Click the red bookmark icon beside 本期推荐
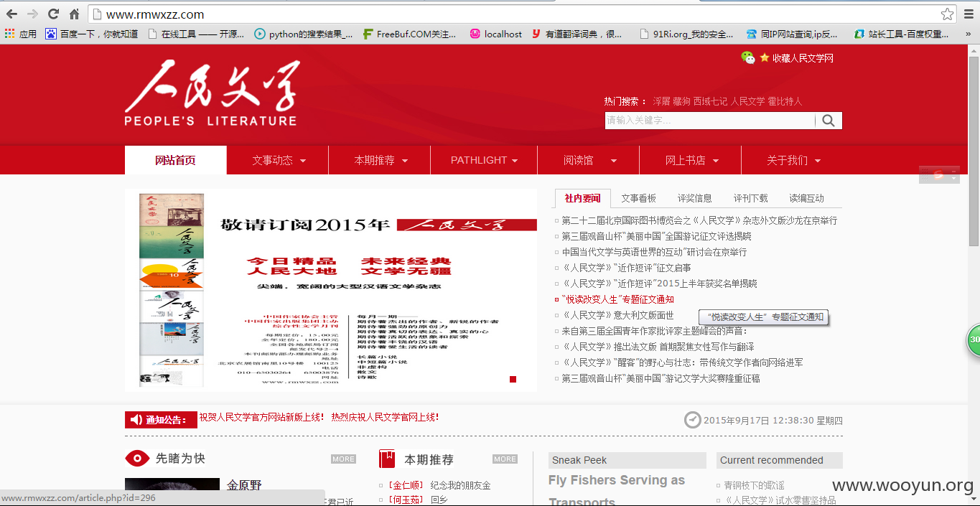The height and width of the screenshot is (506, 980). pos(387,459)
